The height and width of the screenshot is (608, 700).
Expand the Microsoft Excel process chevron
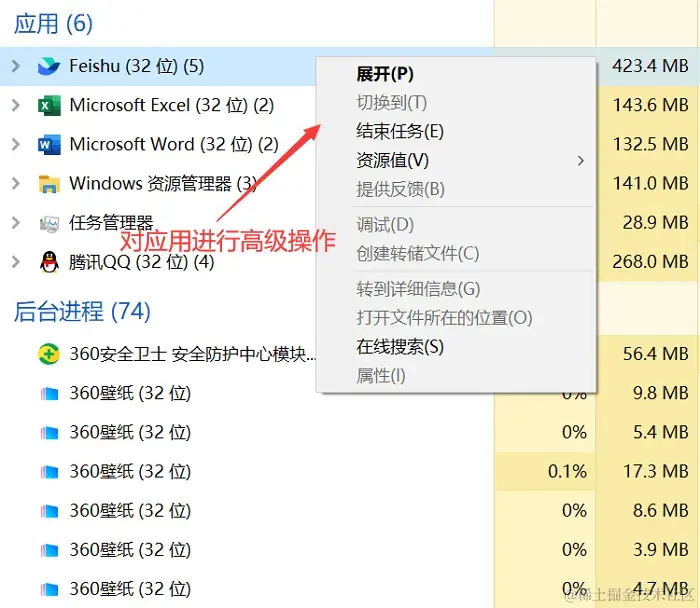click(16, 105)
